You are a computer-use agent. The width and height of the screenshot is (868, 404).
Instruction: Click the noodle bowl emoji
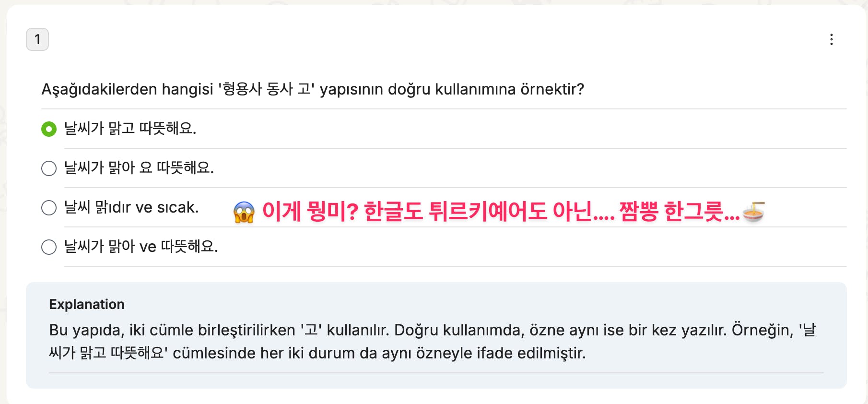(753, 212)
